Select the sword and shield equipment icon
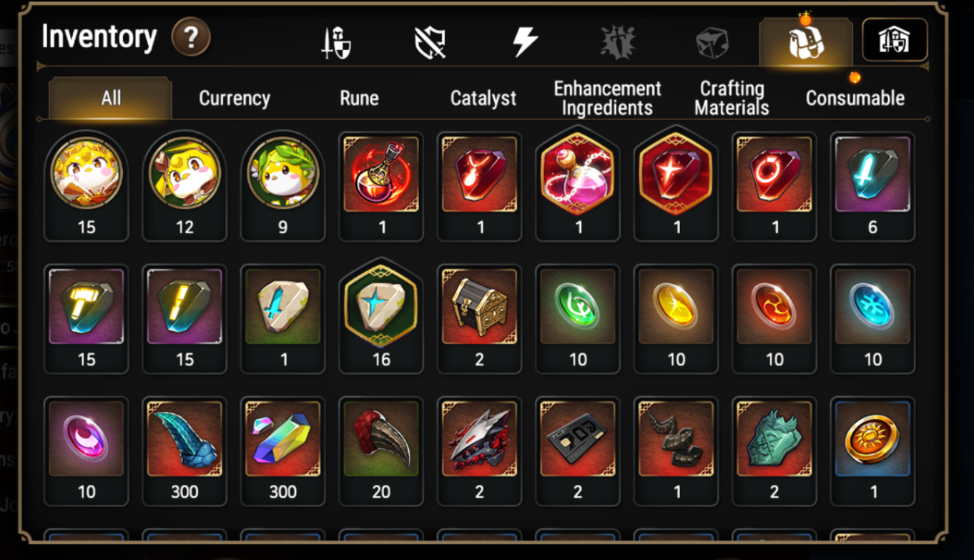Screen dimensions: 974x560 335,42
